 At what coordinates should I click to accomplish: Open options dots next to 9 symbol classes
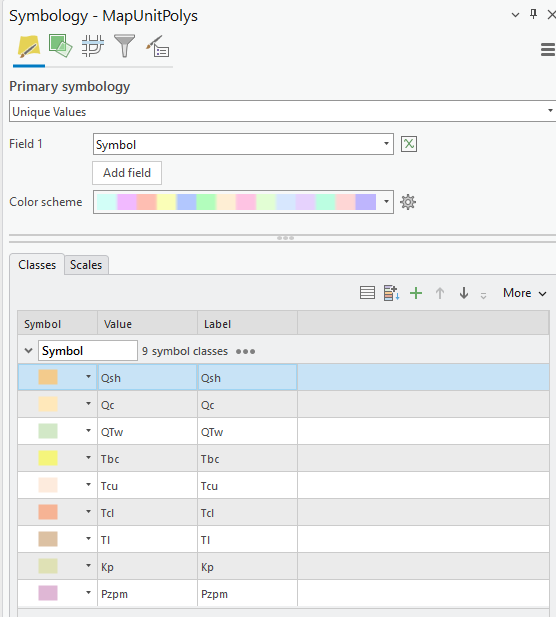[246, 351]
